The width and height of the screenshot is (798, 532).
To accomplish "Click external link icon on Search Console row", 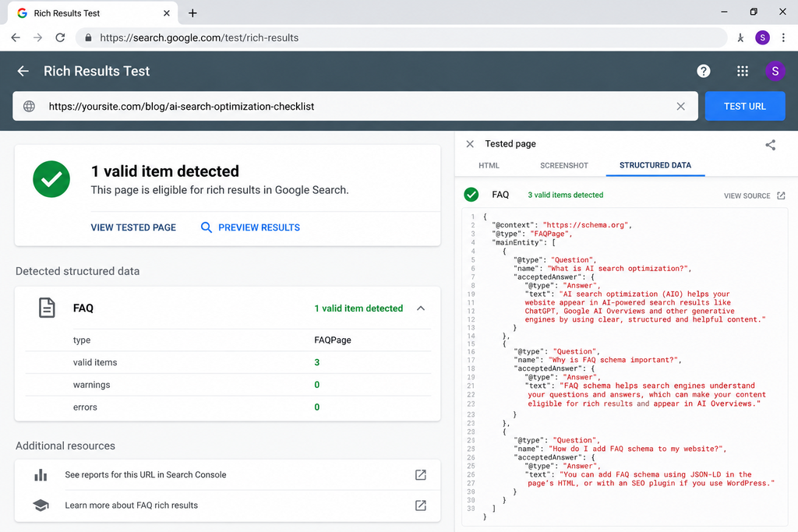I will point(420,474).
